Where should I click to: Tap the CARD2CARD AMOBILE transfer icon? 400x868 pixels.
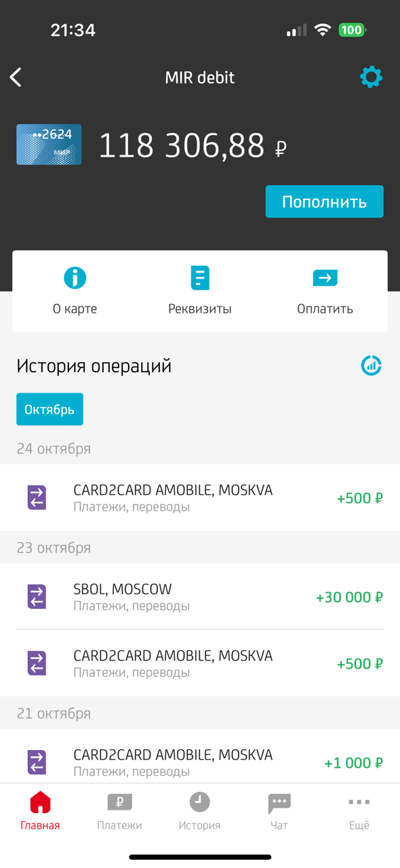pyautogui.click(x=38, y=497)
